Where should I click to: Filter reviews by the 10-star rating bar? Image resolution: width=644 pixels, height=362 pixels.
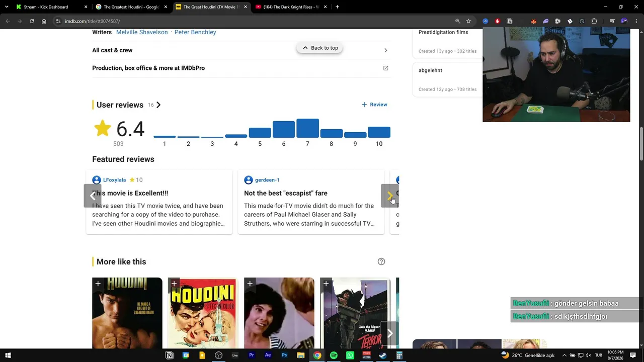point(379,132)
